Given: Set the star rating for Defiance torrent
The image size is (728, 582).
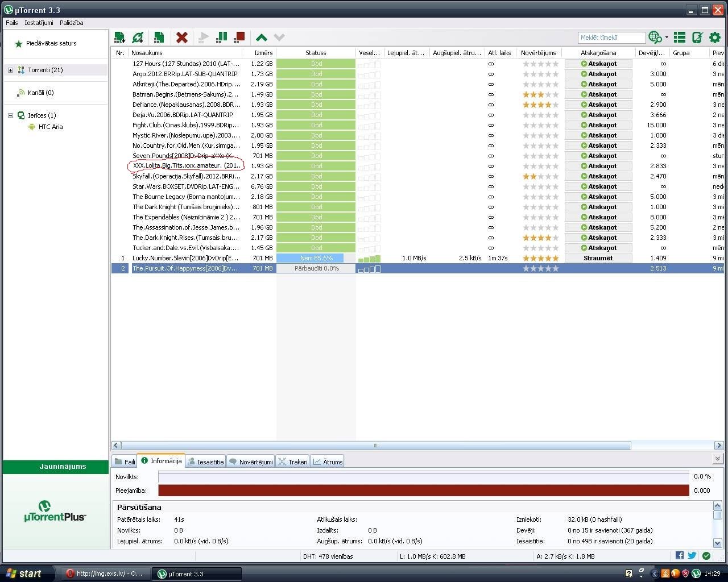Looking at the screenshot, I should tap(540, 105).
